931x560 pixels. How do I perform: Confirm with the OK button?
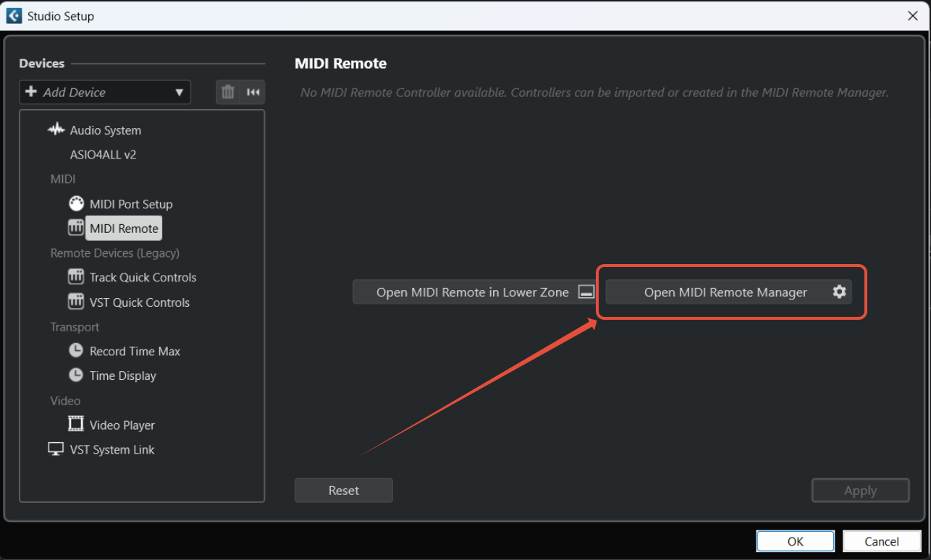tap(796, 541)
